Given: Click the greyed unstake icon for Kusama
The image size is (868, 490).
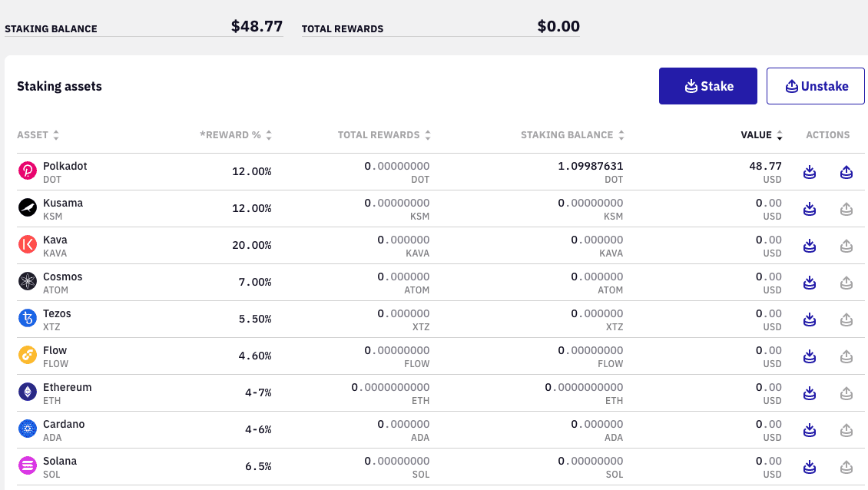Looking at the screenshot, I should (846, 209).
